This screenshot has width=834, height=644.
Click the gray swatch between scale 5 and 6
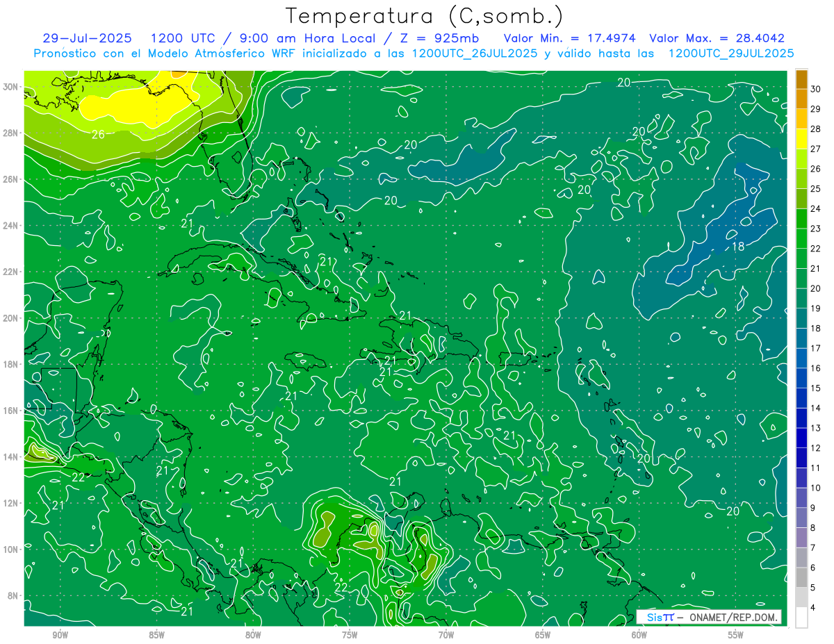click(x=801, y=577)
